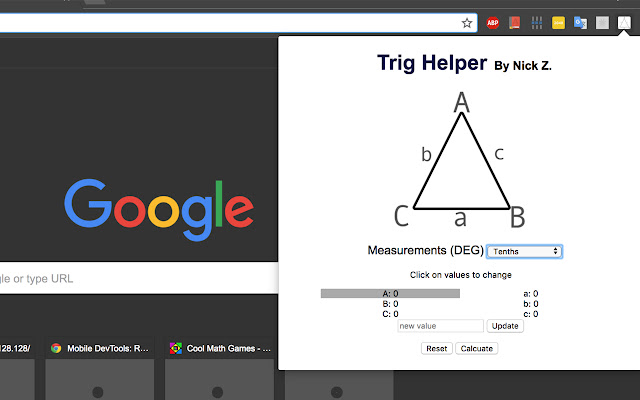The image size is (640, 400).
Task: Open the blue slider bars extension
Action: click(537, 23)
